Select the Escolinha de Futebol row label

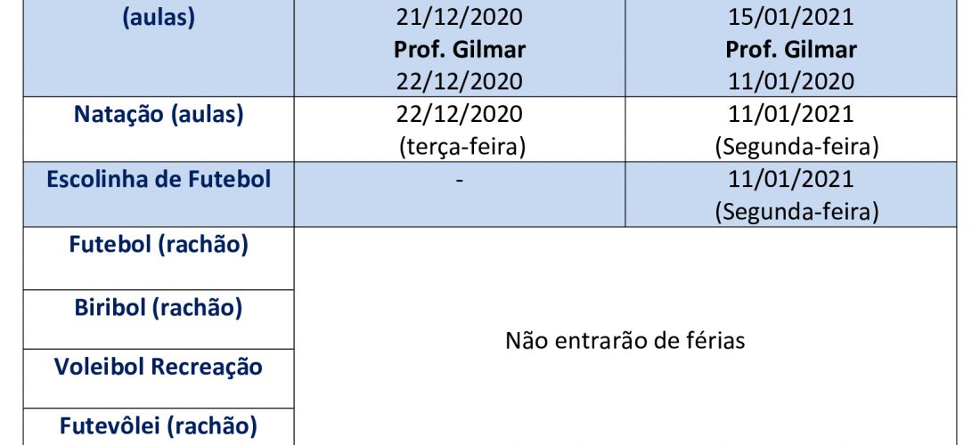(x=159, y=180)
